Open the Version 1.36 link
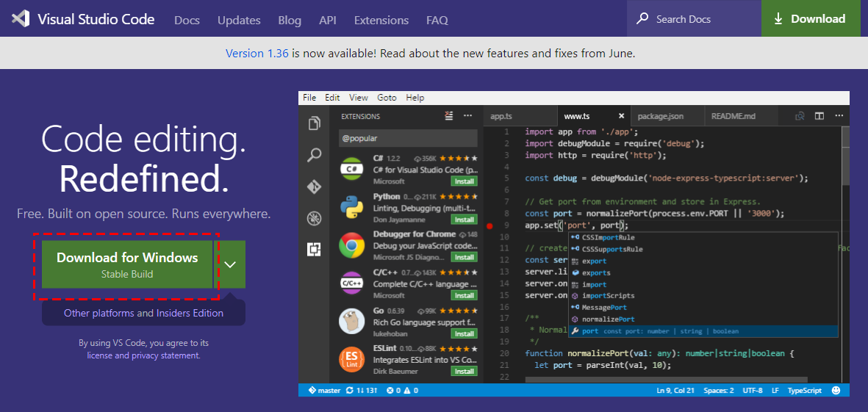 (257, 54)
